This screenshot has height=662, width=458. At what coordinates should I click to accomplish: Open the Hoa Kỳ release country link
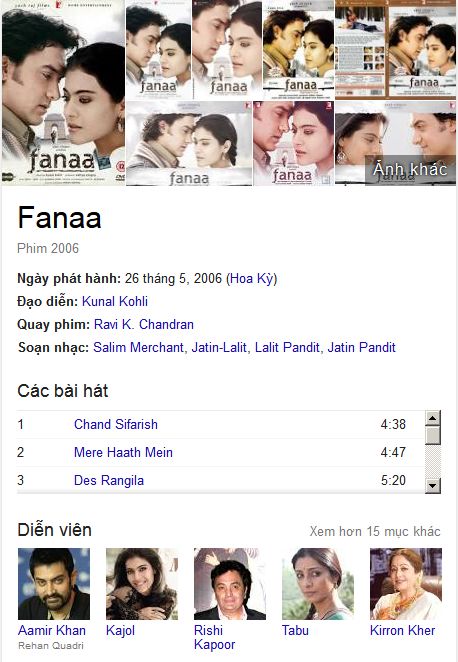251,279
